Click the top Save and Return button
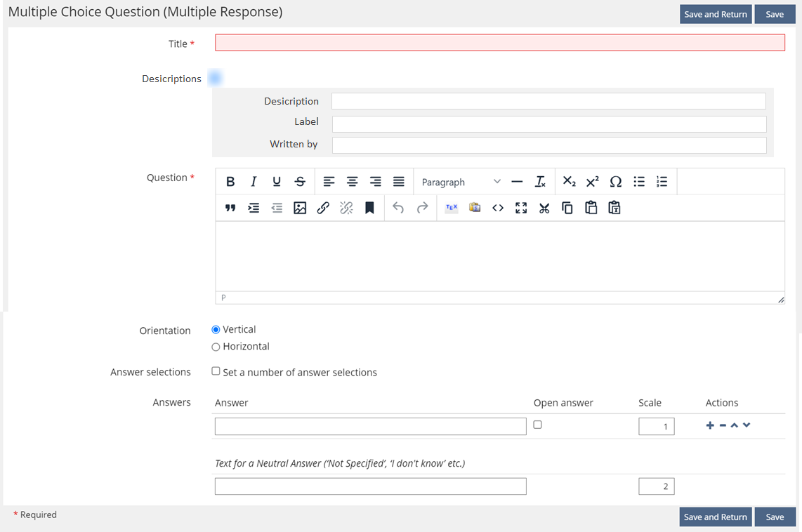The height and width of the screenshot is (532, 802). click(715, 15)
